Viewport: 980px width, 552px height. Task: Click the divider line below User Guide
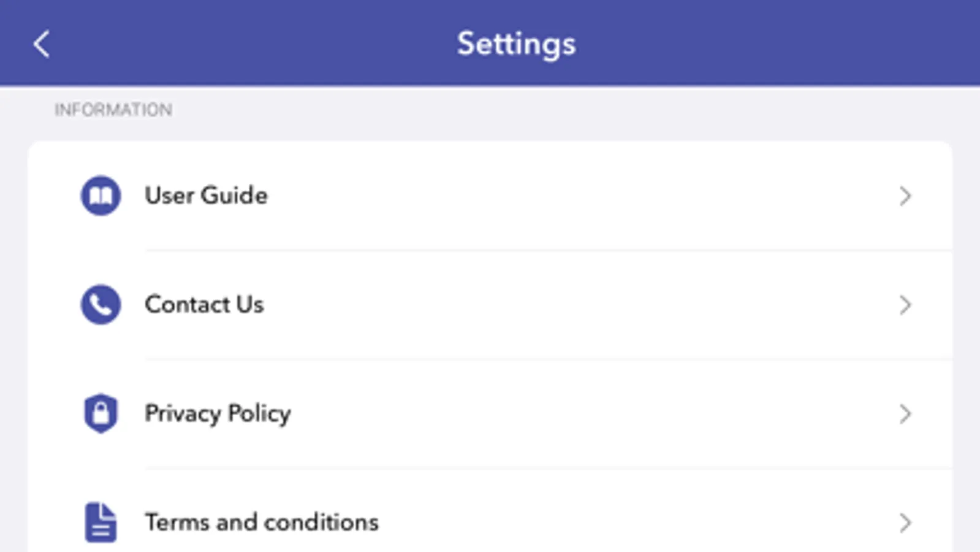[x=548, y=250]
